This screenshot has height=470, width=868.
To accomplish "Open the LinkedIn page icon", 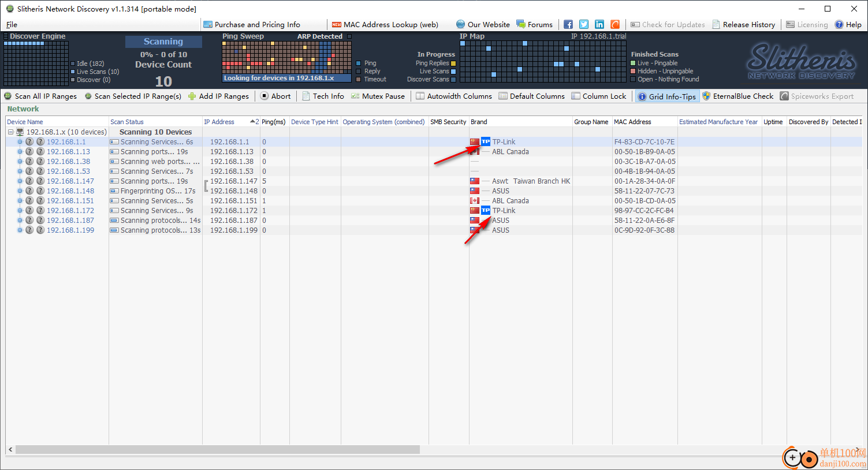I will point(599,24).
